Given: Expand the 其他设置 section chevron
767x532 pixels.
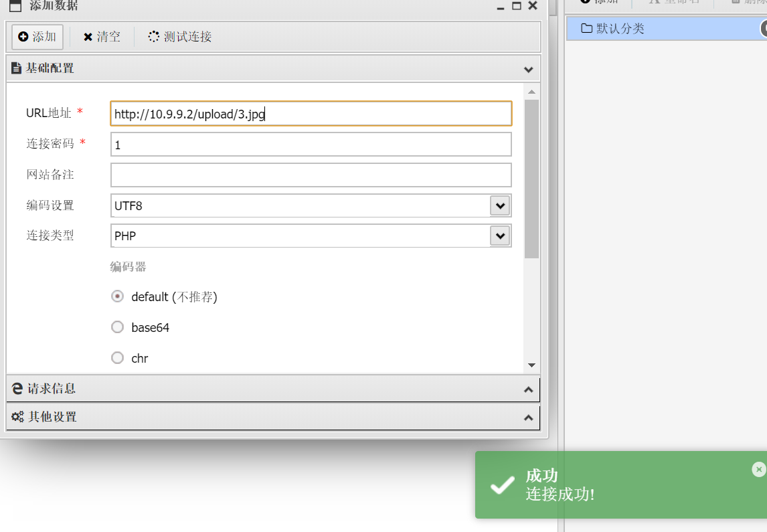Looking at the screenshot, I should tap(528, 418).
